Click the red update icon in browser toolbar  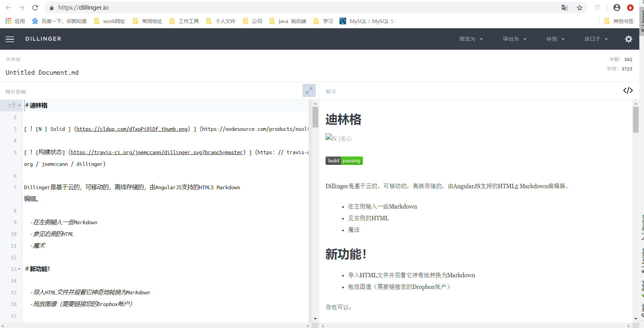[x=630, y=8]
